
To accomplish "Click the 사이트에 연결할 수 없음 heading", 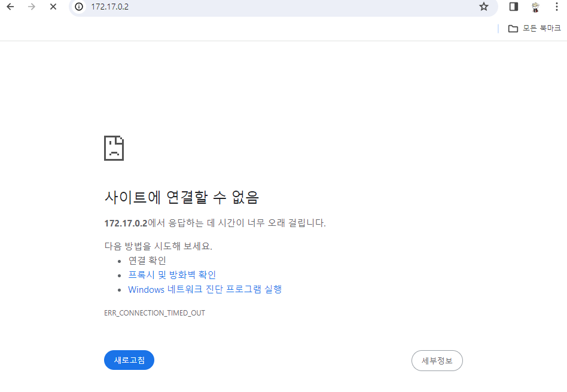I will [182, 197].
